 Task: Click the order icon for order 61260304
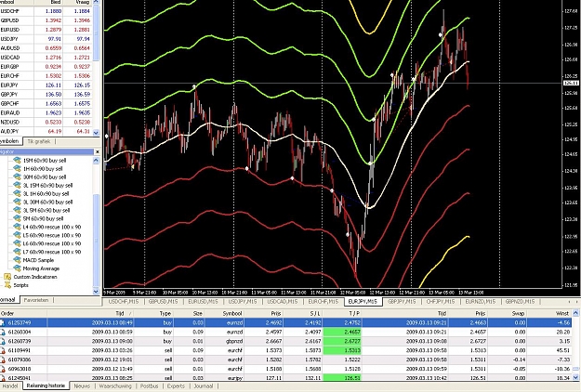[3, 332]
